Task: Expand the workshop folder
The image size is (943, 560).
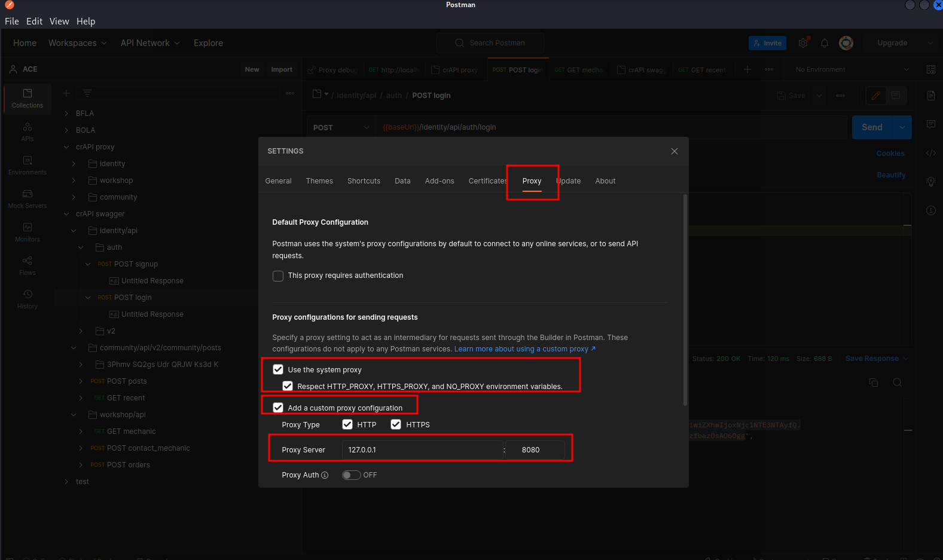Action: point(74,180)
